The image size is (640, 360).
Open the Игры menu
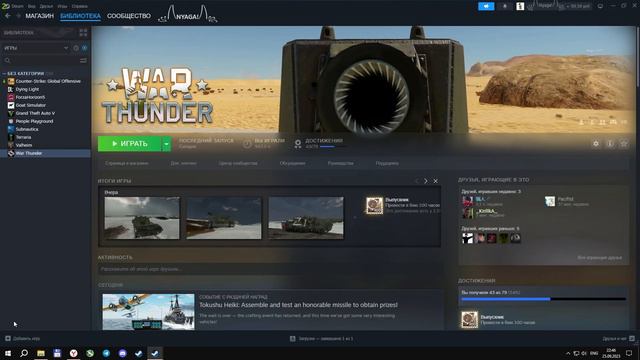tap(62, 6)
